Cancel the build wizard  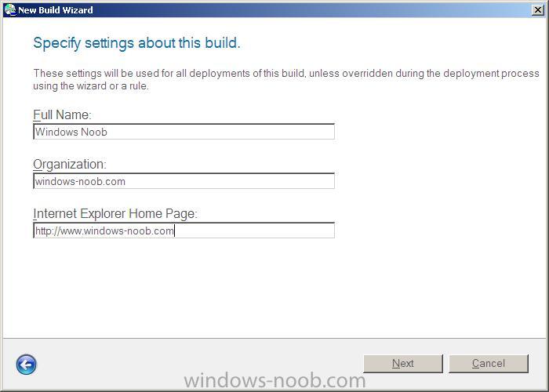click(489, 364)
